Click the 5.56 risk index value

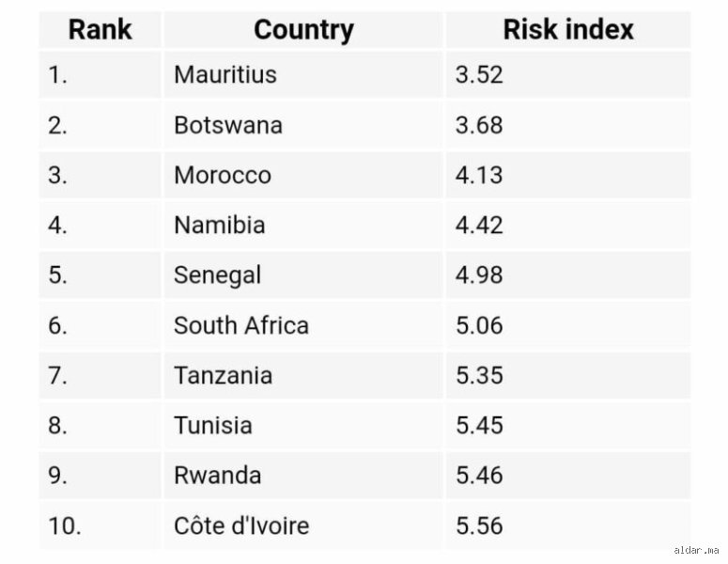coord(479,525)
